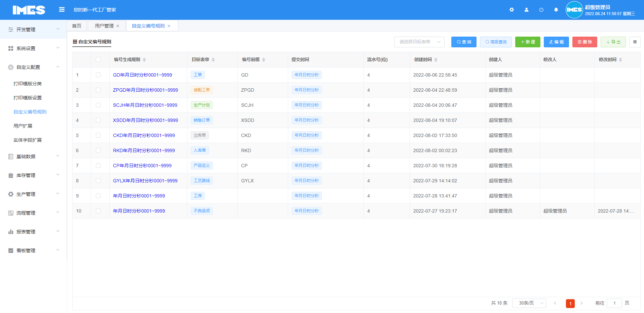Click the 导出 export button

(x=613, y=42)
